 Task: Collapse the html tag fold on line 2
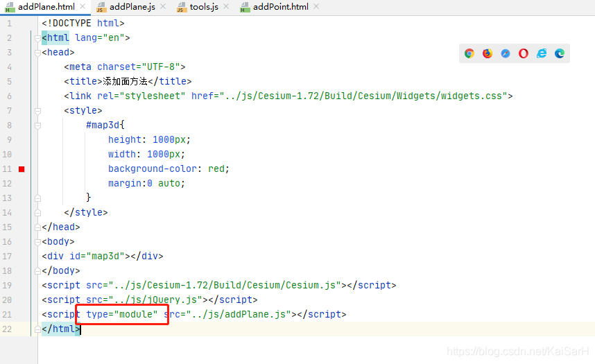point(37,38)
